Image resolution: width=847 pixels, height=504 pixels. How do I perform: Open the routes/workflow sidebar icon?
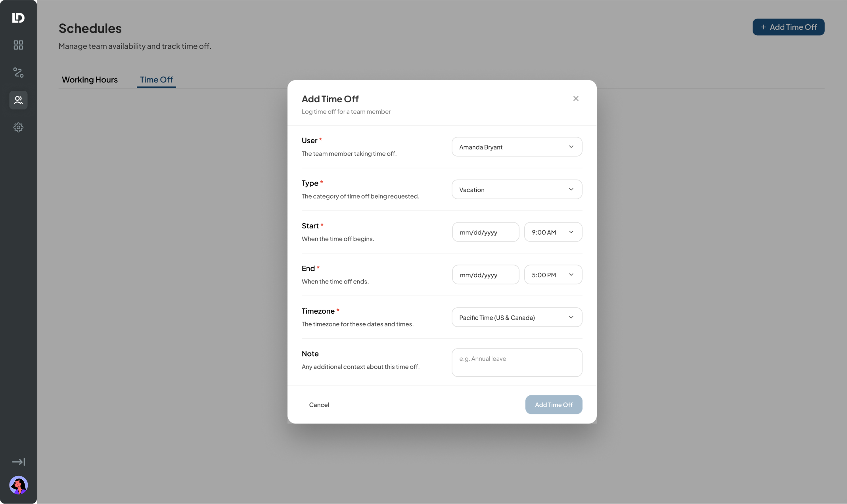(18, 72)
